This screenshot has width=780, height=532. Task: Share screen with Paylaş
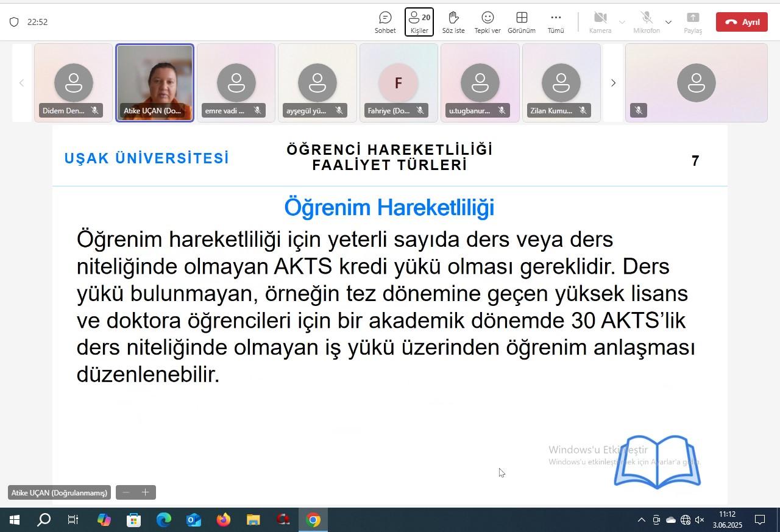click(693, 23)
